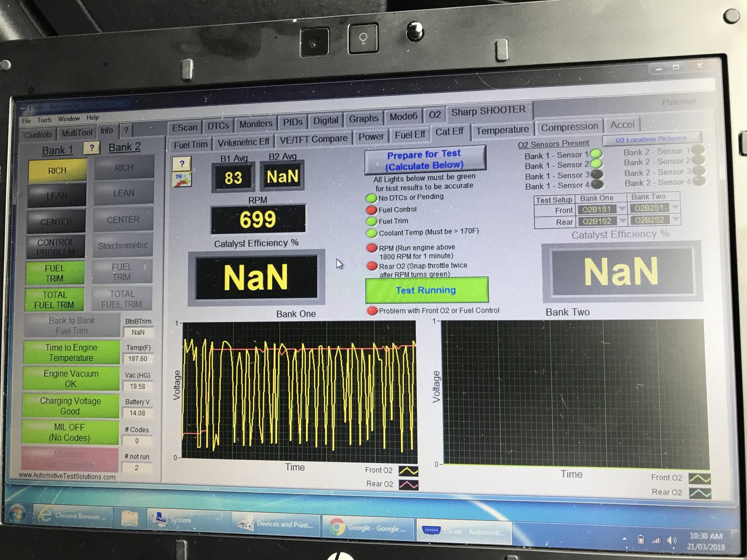Click the Bank One Front O2 yellow legend swatch
747x560 pixels.
409,471
